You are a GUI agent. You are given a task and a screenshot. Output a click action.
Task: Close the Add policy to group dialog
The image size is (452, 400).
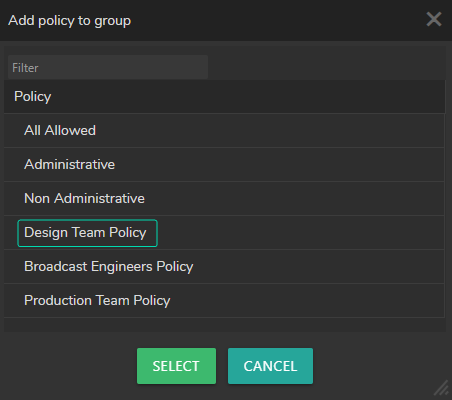[x=434, y=19]
